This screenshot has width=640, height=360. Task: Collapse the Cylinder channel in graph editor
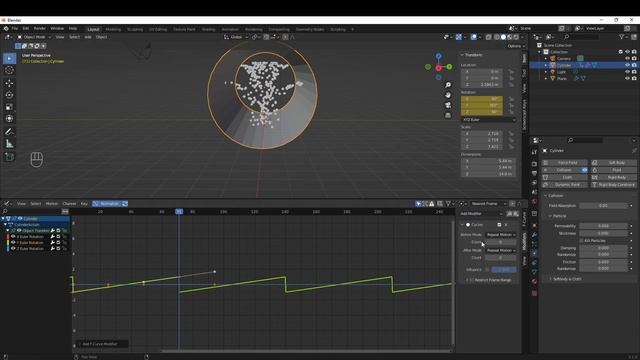[3, 219]
